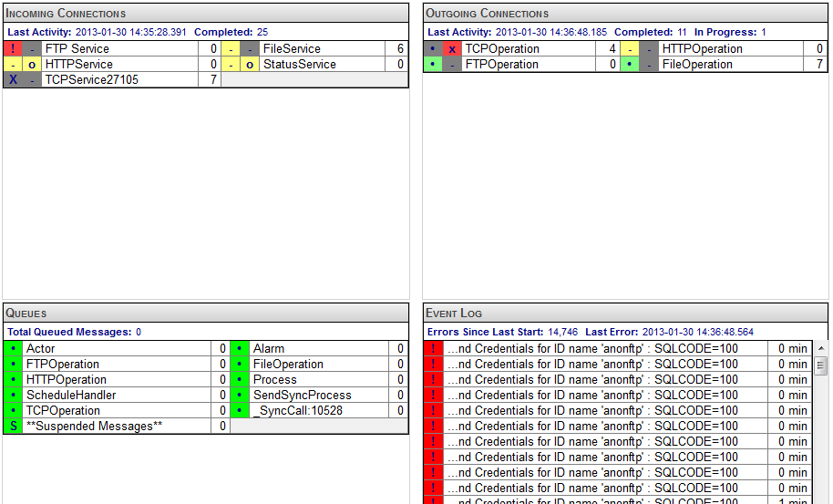
Task: Click yellow 'o' indicator beside HTTPService
Action: click(x=32, y=65)
